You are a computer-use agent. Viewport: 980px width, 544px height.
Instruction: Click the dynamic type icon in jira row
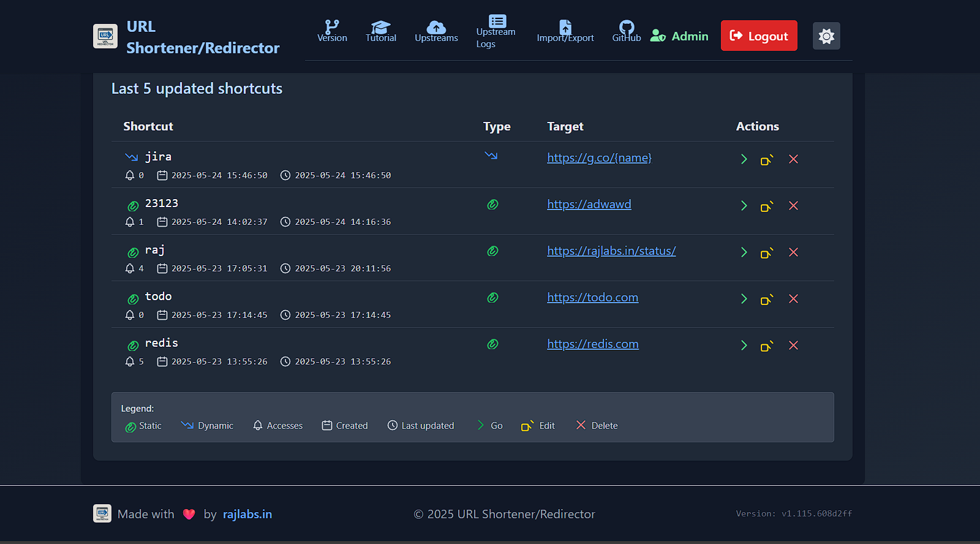491,156
